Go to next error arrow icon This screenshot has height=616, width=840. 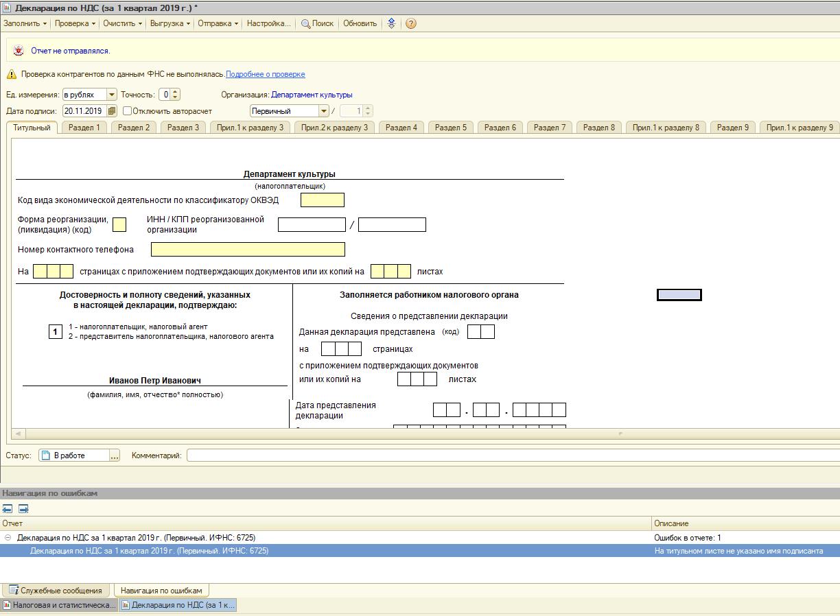[x=23, y=509]
